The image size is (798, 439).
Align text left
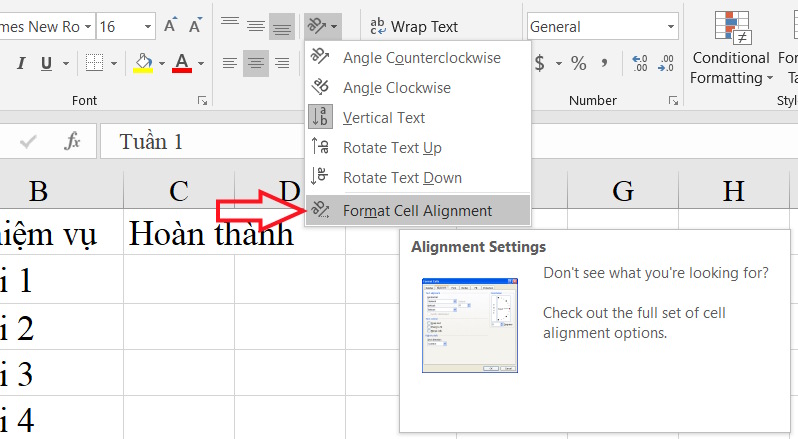coord(230,63)
